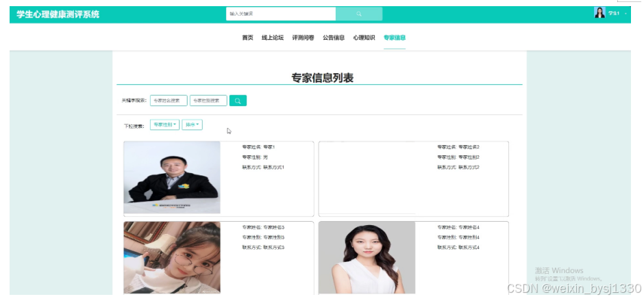This screenshot has width=644, height=299.
Task: Open the 专家性别 dropdown filter
Action: (x=164, y=125)
